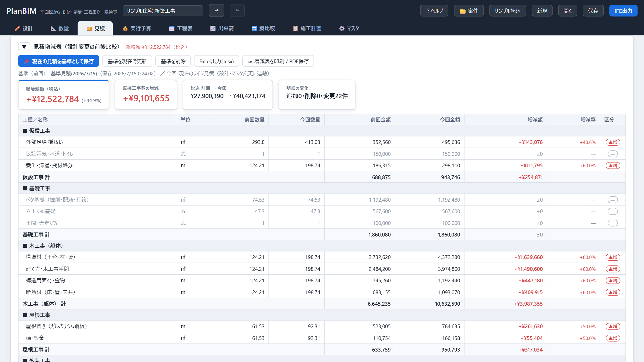Switch to the 実行予算 tab
644x362 pixels.
[x=137, y=28]
